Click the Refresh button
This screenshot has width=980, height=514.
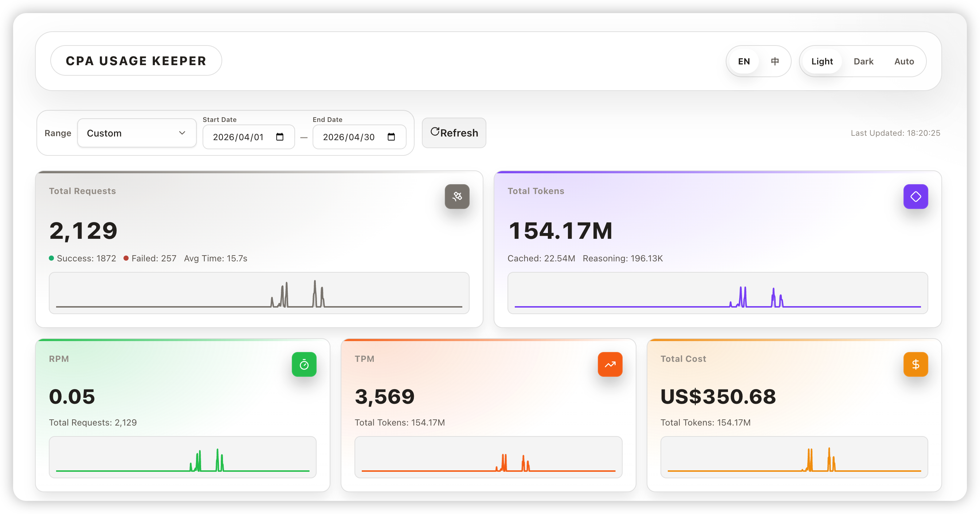pyautogui.click(x=454, y=133)
